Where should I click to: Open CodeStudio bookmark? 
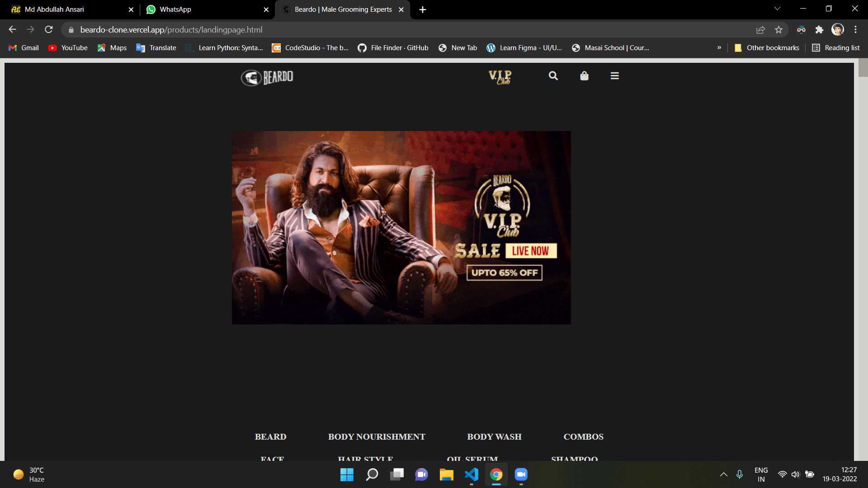310,48
